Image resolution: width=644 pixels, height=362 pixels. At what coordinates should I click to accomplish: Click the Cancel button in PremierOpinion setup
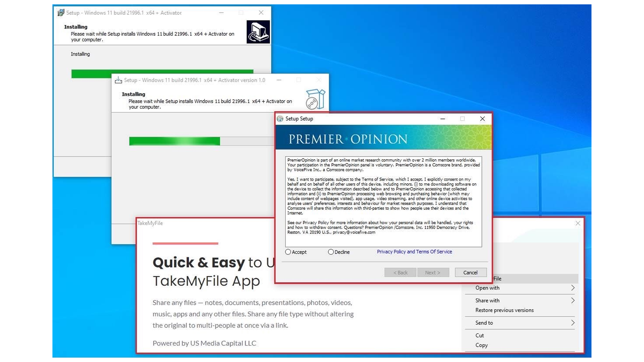pyautogui.click(x=470, y=272)
